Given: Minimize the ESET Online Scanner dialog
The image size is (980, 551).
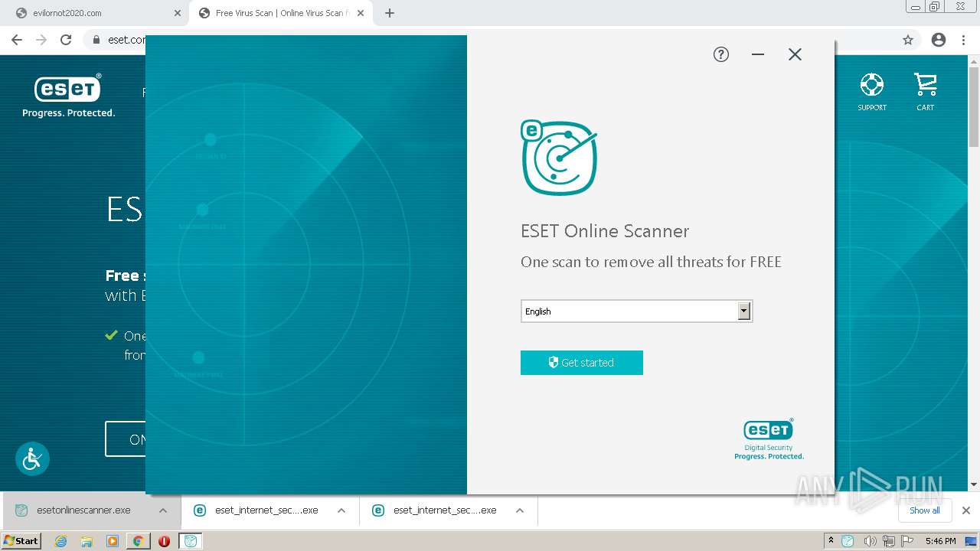Looking at the screenshot, I should 758,54.
